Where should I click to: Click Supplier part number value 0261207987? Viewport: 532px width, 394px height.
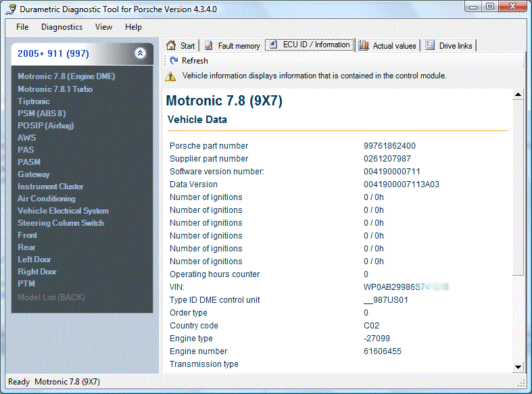pos(387,159)
